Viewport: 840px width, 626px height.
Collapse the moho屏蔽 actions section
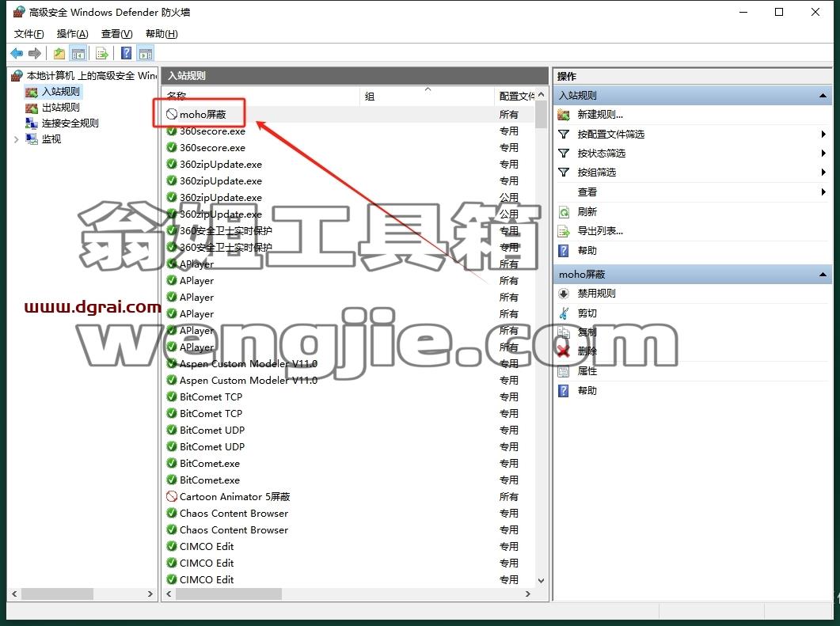pos(823,274)
